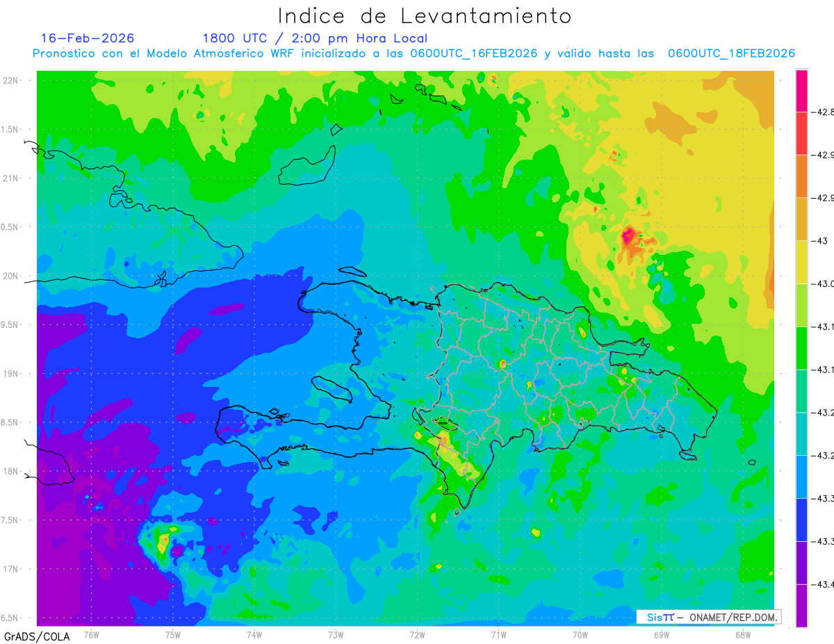
Task: Click the "74W" longitude label
Action: (254, 634)
